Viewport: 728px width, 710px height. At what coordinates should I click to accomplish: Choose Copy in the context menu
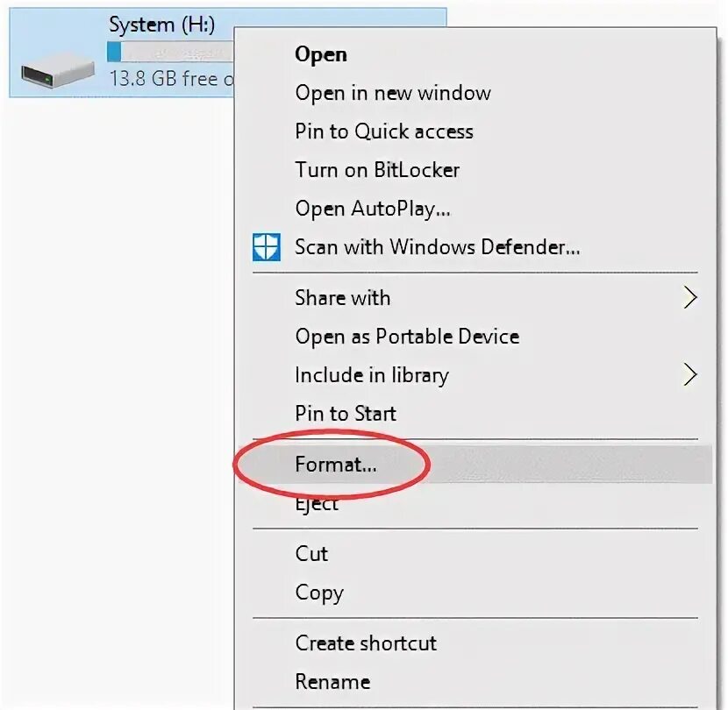[318, 593]
